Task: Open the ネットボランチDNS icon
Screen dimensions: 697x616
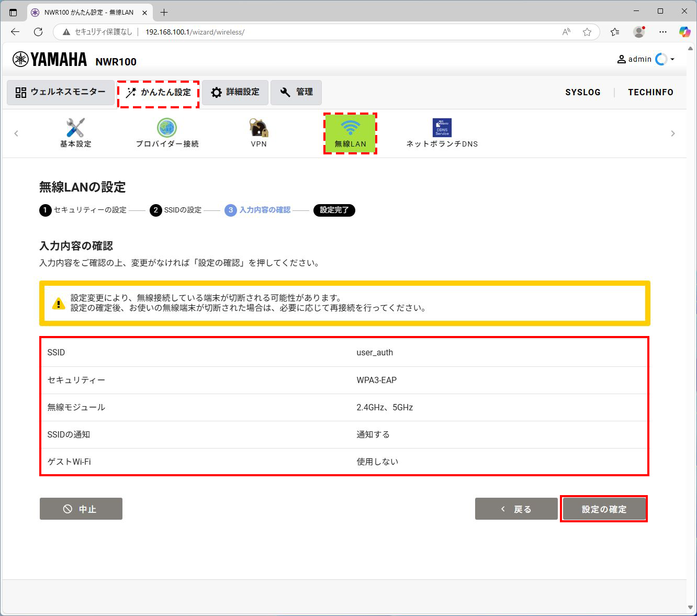Action: [442, 128]
